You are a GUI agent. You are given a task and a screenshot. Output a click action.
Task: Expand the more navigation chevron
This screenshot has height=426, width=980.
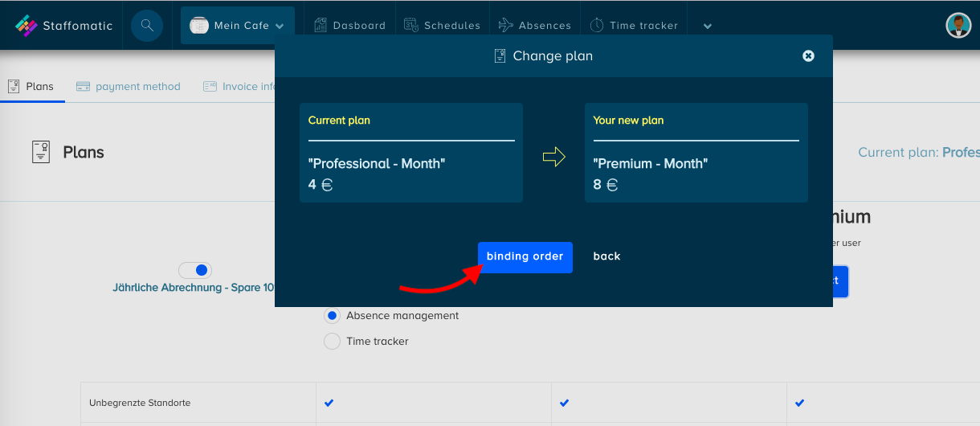[x=708, y=26]
